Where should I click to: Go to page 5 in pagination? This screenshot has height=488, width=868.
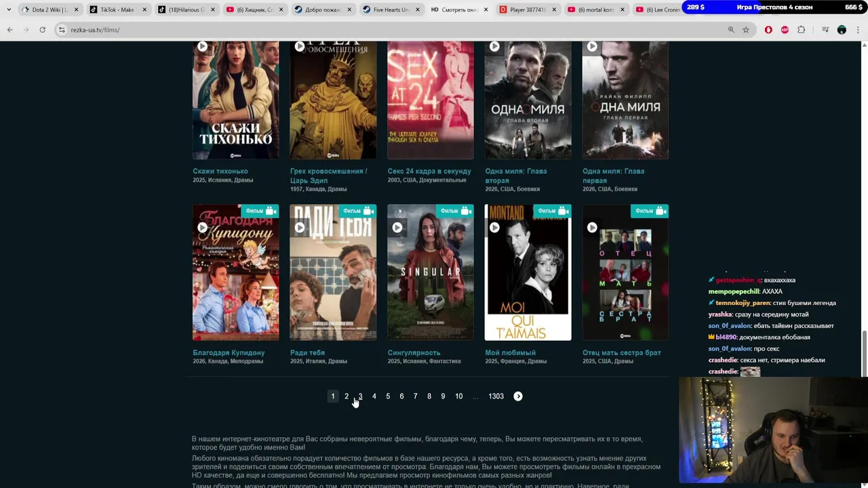pos(388,396)
